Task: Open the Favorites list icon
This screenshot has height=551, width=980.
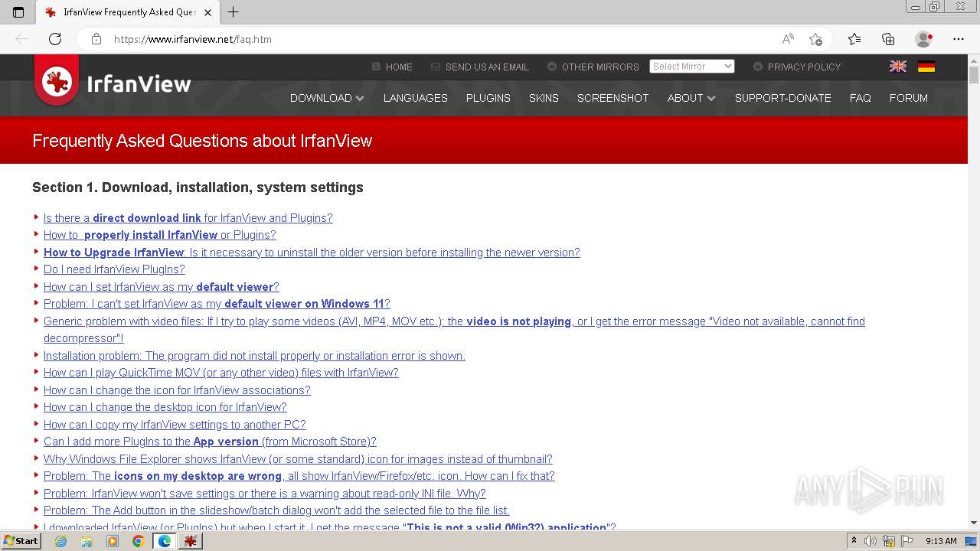Action: pyautogui.click(x=854, y=39)
